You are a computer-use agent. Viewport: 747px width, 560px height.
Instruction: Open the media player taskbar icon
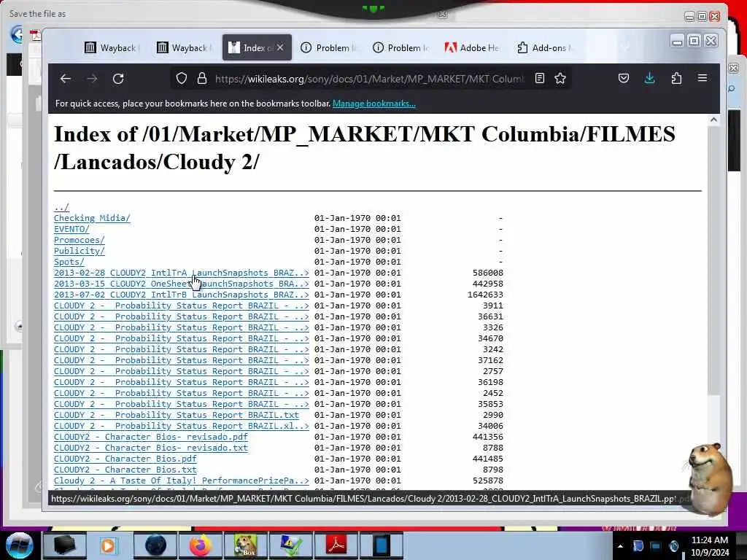click(x=108, y=545)
